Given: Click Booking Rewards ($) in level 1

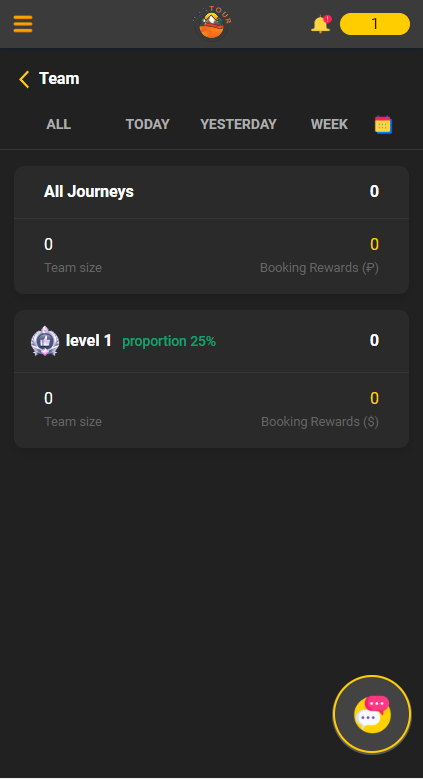Looking at the screenshot, I should click(320, 422).
